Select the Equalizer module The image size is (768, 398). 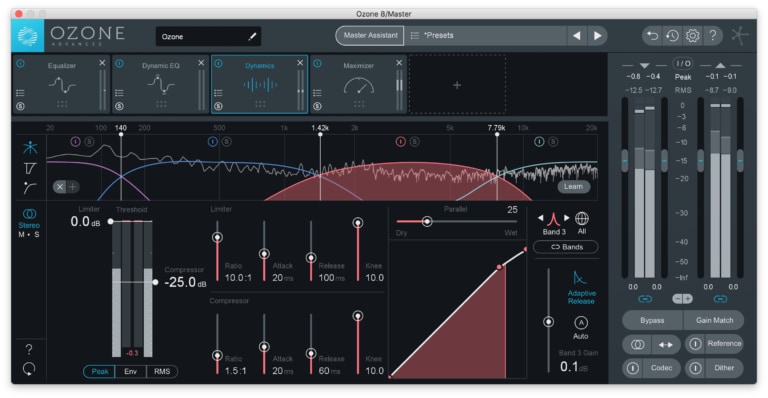click(61, 84)
